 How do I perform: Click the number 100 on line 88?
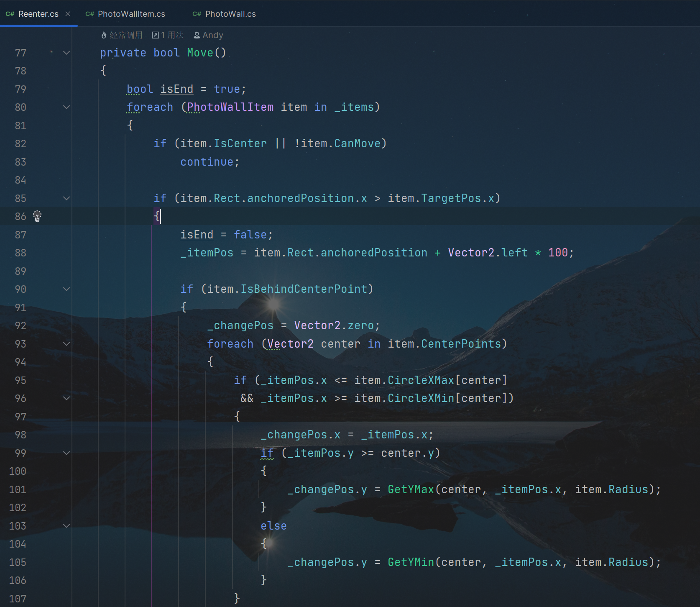coord(558,253)
